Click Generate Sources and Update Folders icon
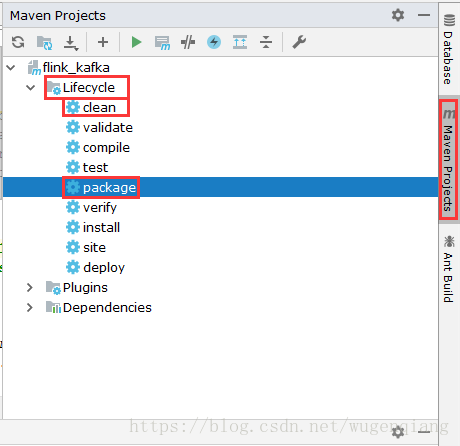Screen dimensions: 460x446 tap(44, 43)
